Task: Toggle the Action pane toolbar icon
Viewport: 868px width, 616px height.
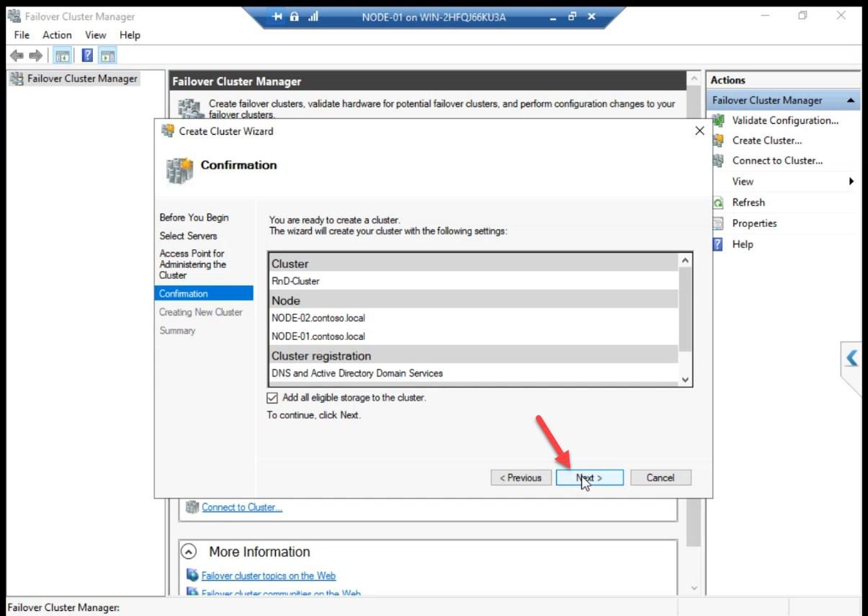Action: 107,55
